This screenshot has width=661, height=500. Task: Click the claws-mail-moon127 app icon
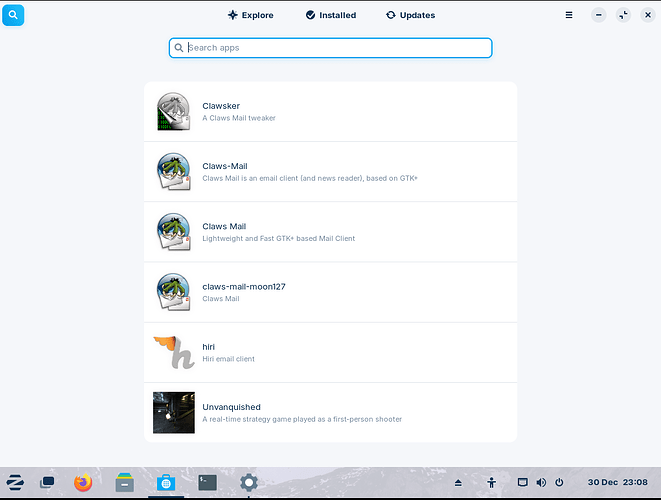pyautogui.click(x=174, y=293)
